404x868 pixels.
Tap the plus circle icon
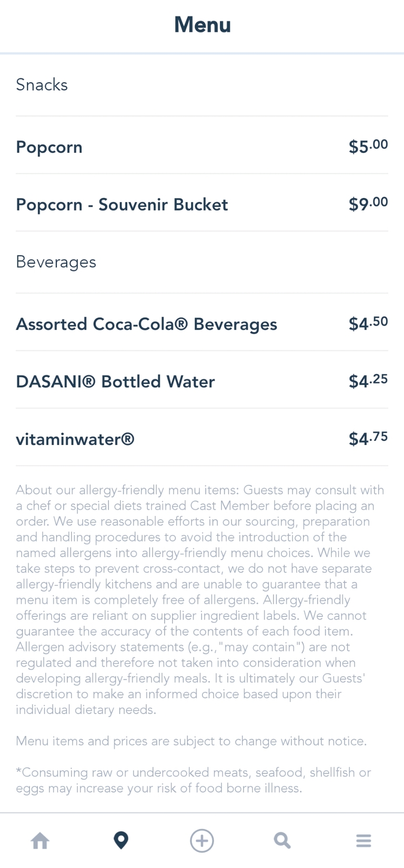(202, 841)
